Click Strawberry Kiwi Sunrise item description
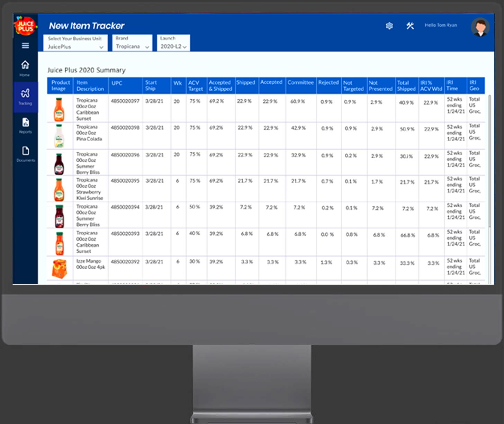 point(90,189)
